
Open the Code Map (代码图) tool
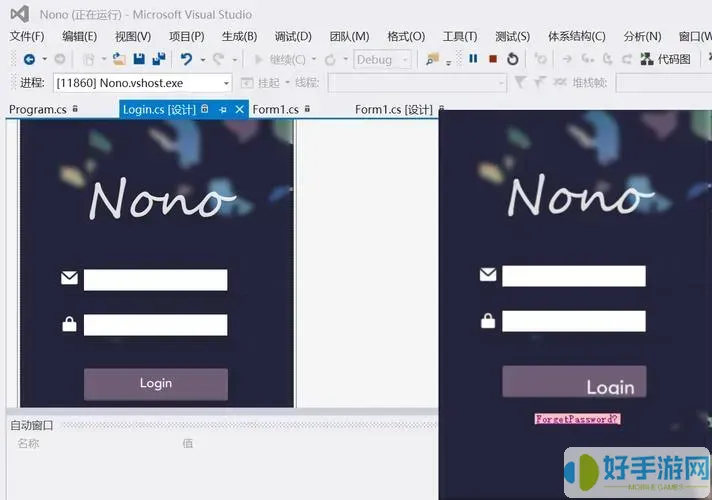(666, 59)
